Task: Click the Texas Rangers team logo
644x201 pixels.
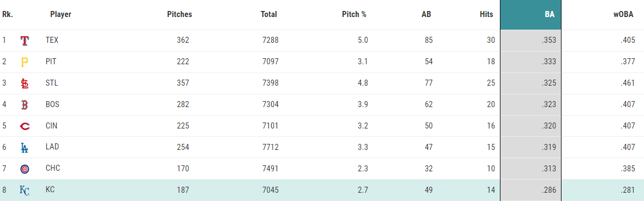Action: tap(25, 41)
